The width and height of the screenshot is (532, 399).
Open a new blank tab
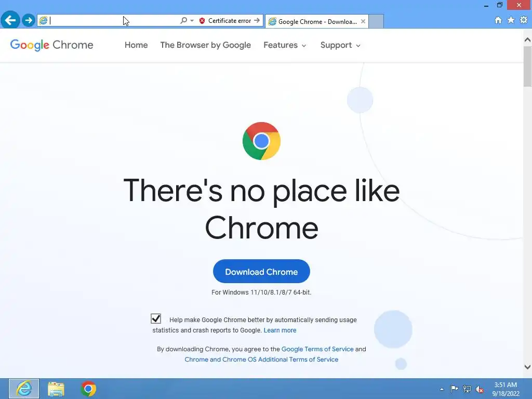pyautogui.click(x=376, y=21)
